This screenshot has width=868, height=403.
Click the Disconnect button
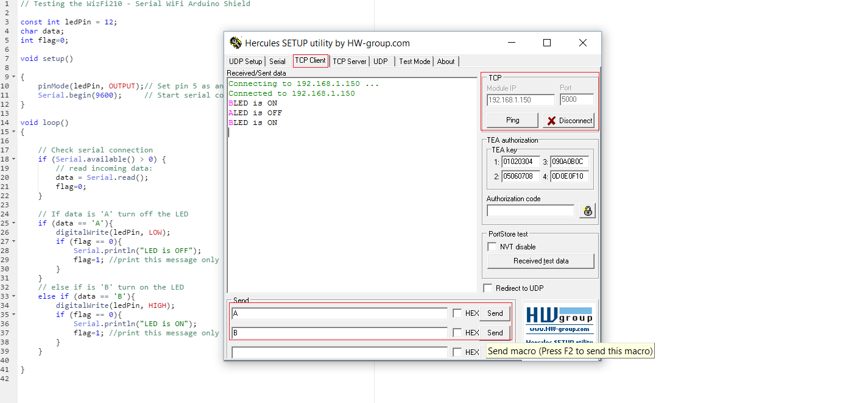[x=568, y=120]
